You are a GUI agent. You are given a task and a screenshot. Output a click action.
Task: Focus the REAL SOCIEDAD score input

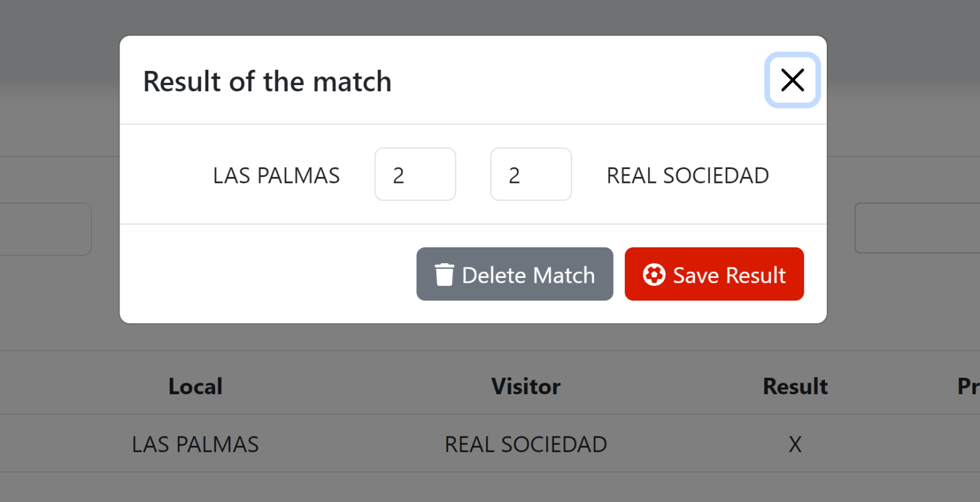coord(530,174)
